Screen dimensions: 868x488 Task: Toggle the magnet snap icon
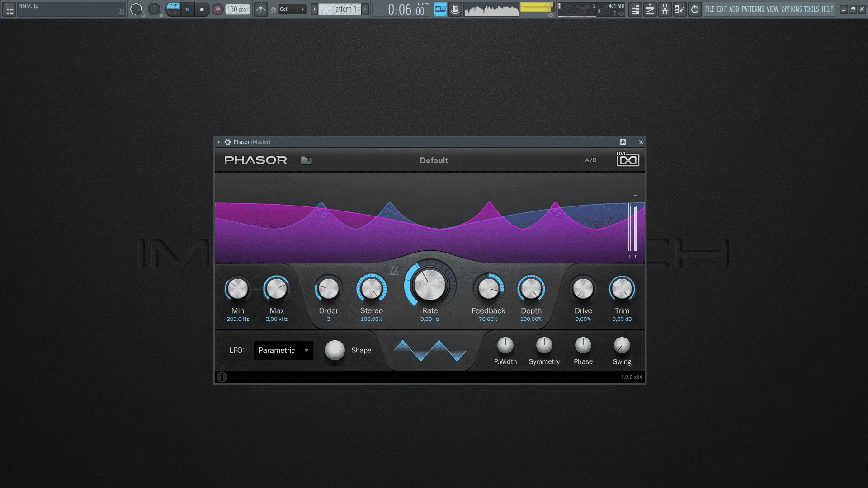click(273, 9)
